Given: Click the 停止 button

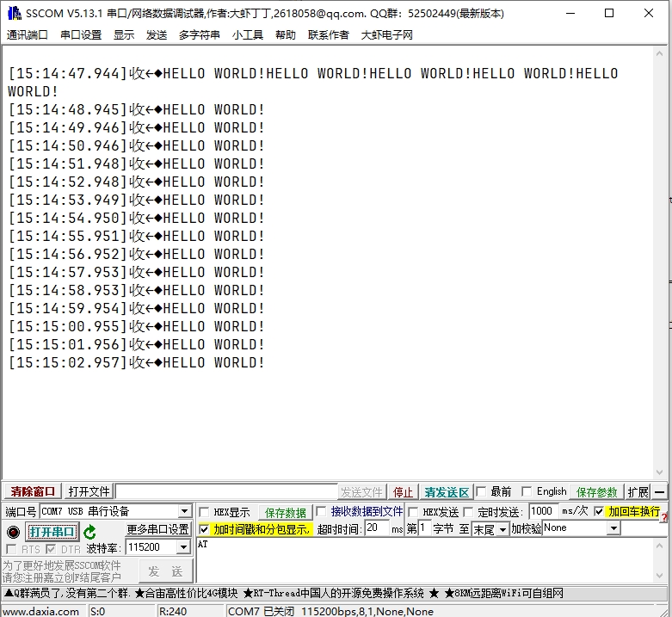Looking at the screenshot, I should [x=403, y=492].
